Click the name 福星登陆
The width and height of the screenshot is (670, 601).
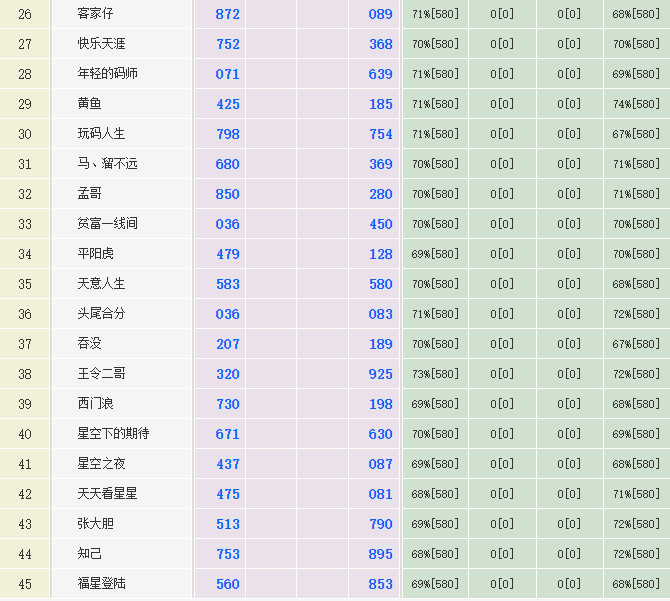tap(102, 584)
